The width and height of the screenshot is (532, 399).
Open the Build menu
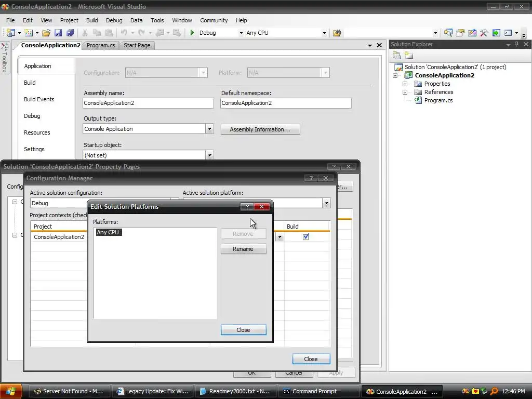[x=92, y=20]
